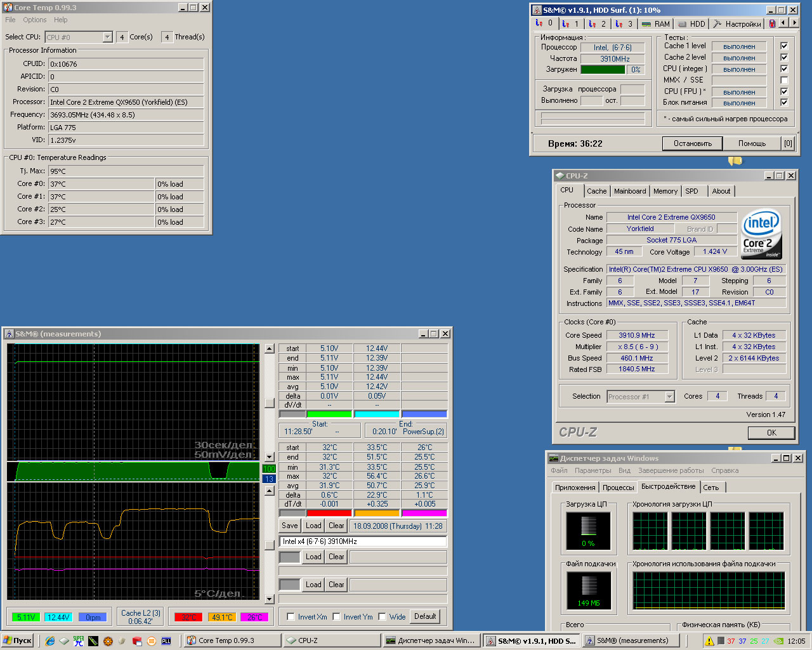This screenshot has width=812, height=650.
Task: Enable Invert Ym checkbox
Action: (x=336, y=616)
